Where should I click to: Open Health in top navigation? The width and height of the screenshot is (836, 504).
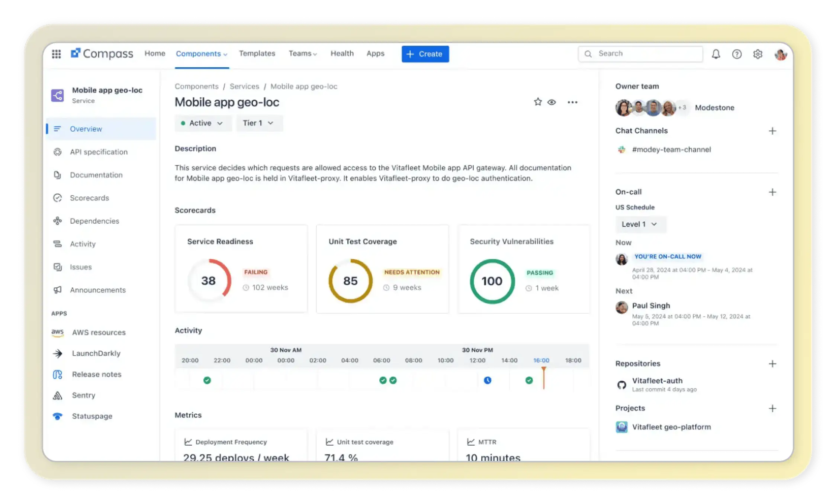[342, 54]
